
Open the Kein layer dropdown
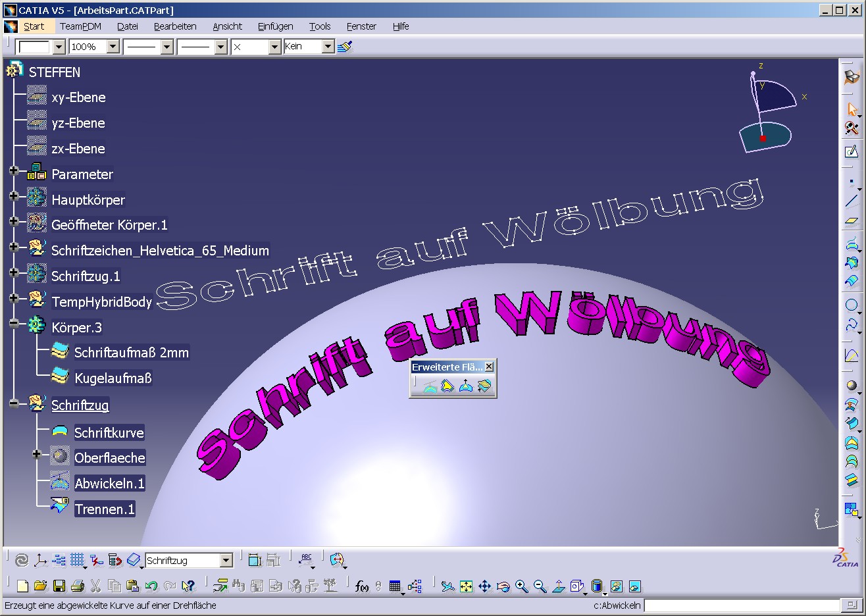pos(328,47)
